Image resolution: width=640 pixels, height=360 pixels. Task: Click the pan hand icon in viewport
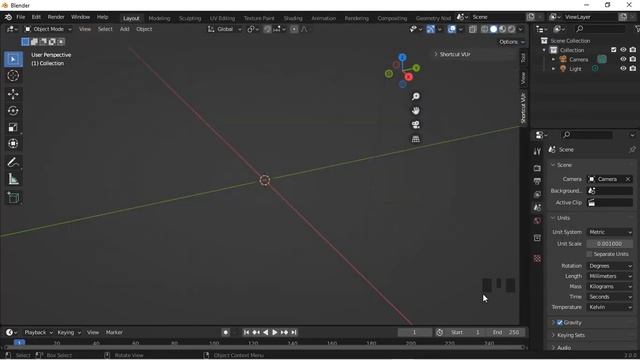point(416,111)
